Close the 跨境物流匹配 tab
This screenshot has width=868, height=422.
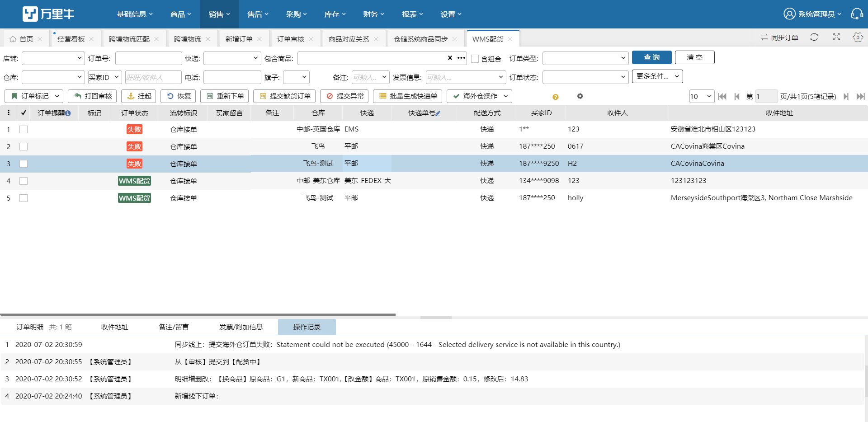(x=156, y=39)
